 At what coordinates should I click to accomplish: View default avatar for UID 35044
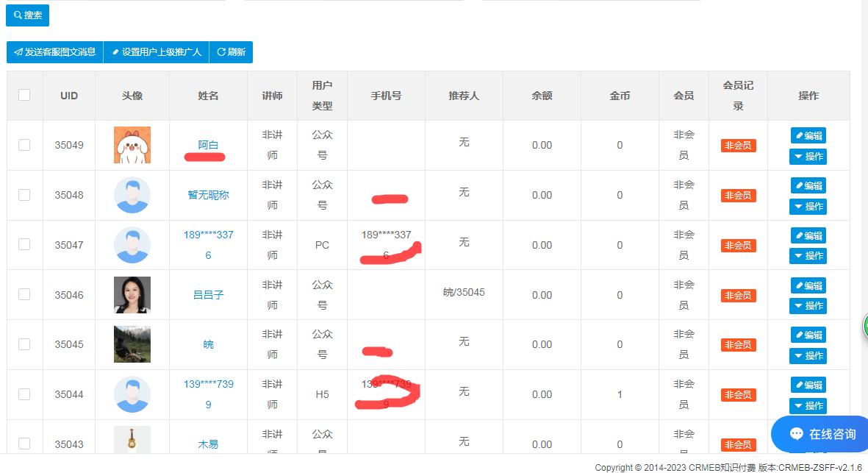(132, 394)
